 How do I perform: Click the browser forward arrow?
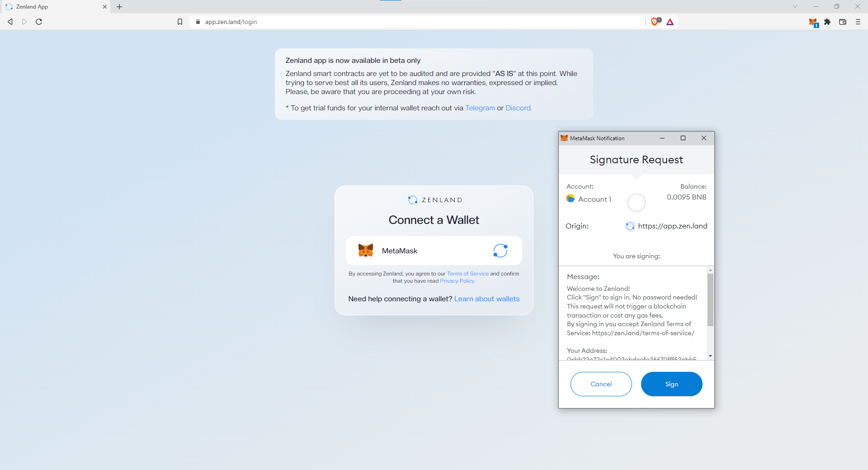(x=24, y=22)
